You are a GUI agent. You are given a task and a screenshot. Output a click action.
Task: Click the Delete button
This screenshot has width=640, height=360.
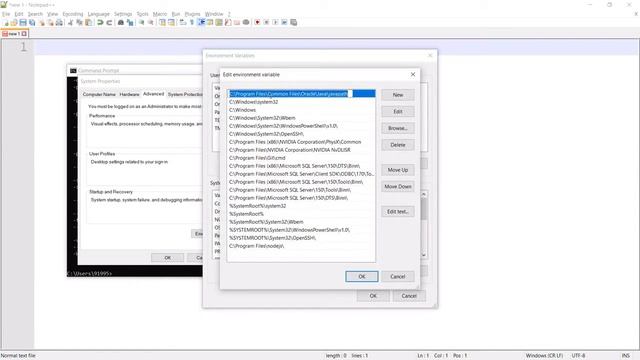pyautogui.click(x=398, y=145)
